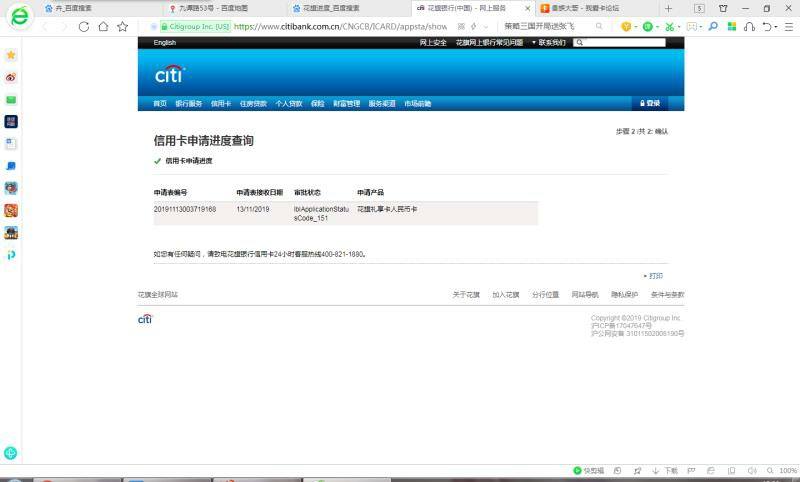Click the lightning icon in address bar
This screenshot has height=482, width=800.
(473, 27)
